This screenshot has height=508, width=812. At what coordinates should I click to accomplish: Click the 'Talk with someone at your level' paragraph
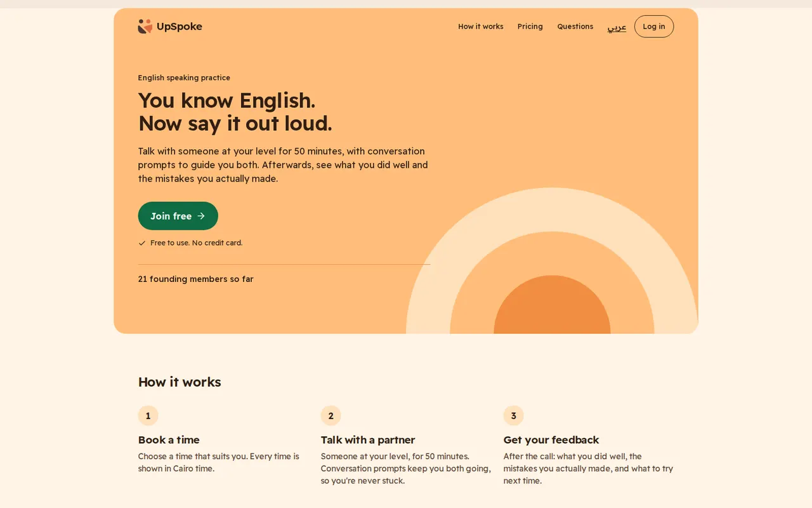pyautogui.click(x=284, y=165)
